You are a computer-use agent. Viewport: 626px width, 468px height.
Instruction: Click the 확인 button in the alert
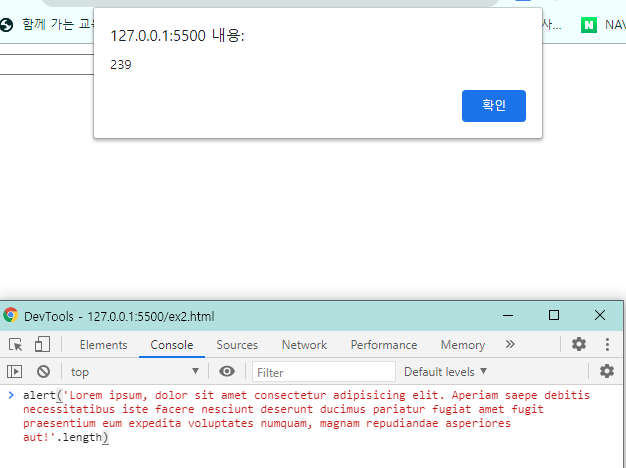(493, 106)
